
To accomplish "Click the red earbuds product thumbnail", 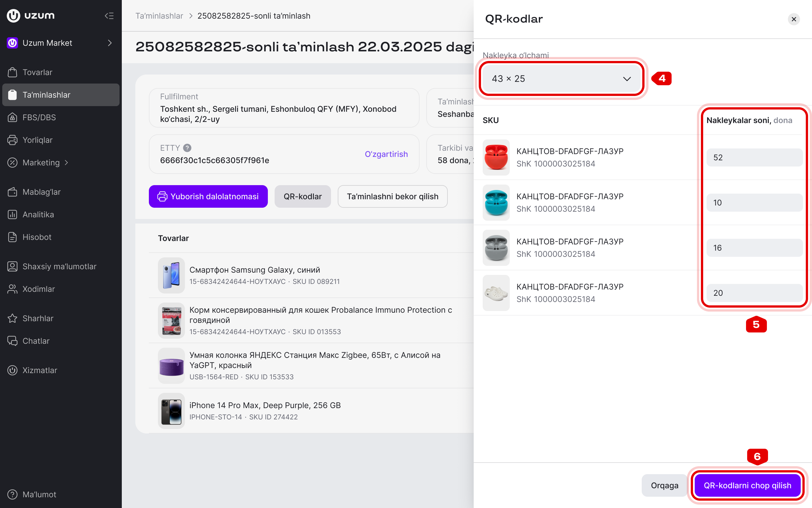I will [x=496, y=157].
